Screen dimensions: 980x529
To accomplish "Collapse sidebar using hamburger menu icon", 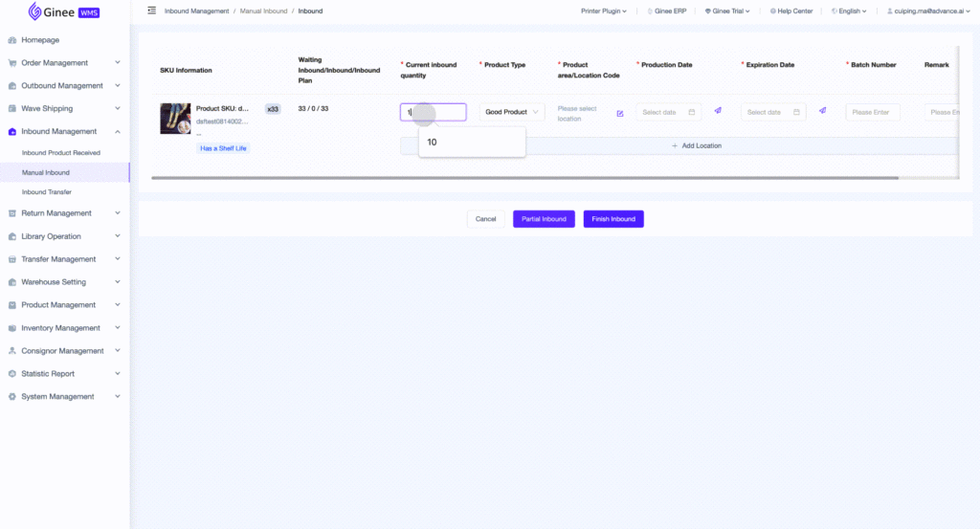I will tap(152, 11).
